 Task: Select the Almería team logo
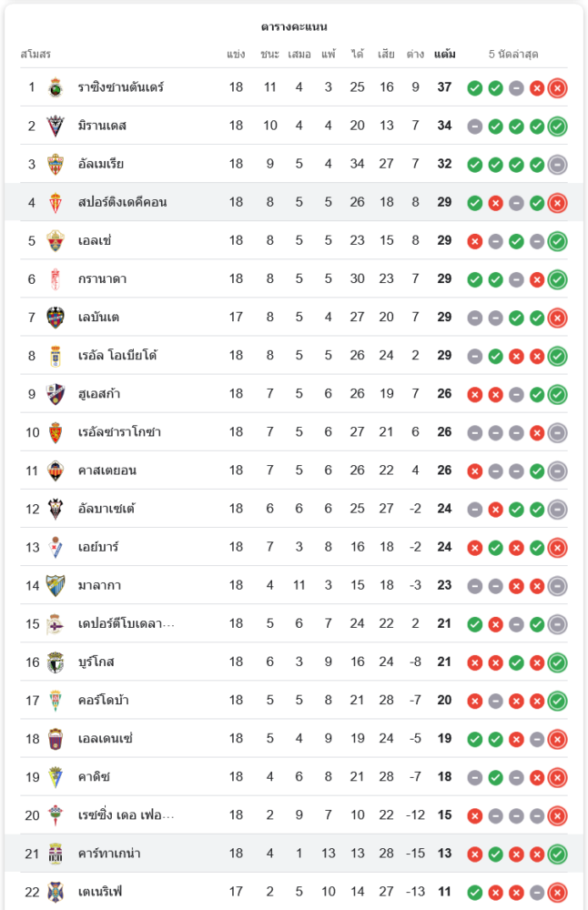56,164
